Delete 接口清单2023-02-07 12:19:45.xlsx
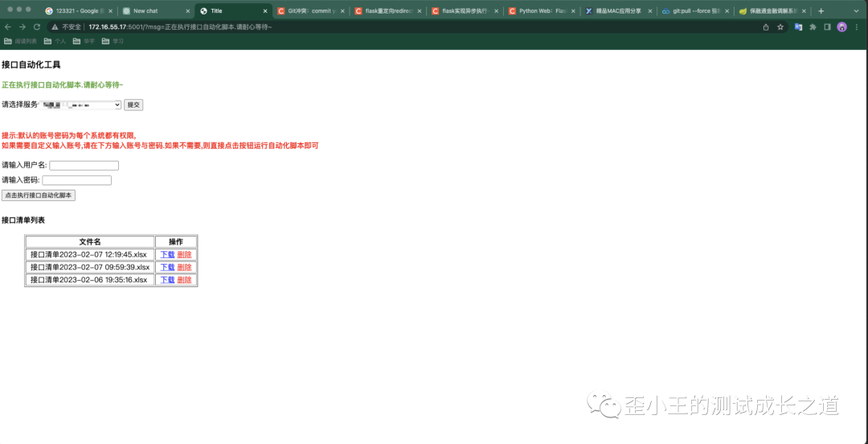The width and height of the screenshot is (868, 444). click(x=184, y=254)
